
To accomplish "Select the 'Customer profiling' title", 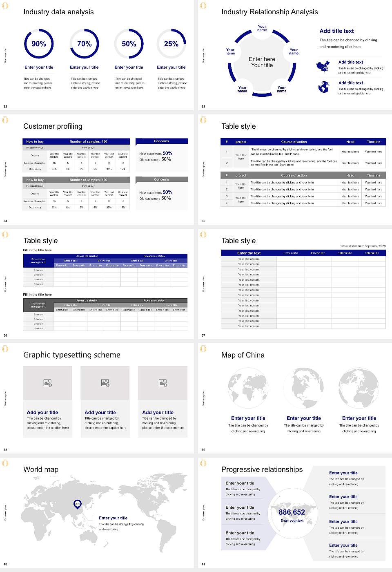I will point(53,126).
